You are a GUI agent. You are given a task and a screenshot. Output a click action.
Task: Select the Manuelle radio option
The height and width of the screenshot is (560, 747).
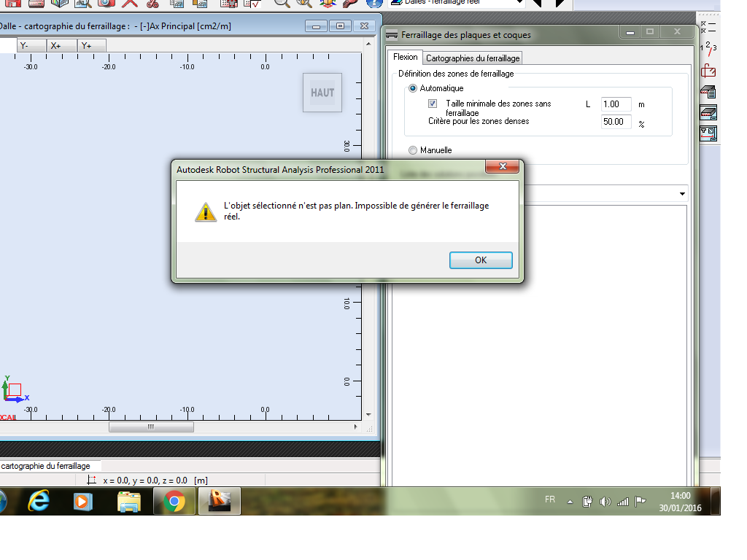(x=413, y=150)
